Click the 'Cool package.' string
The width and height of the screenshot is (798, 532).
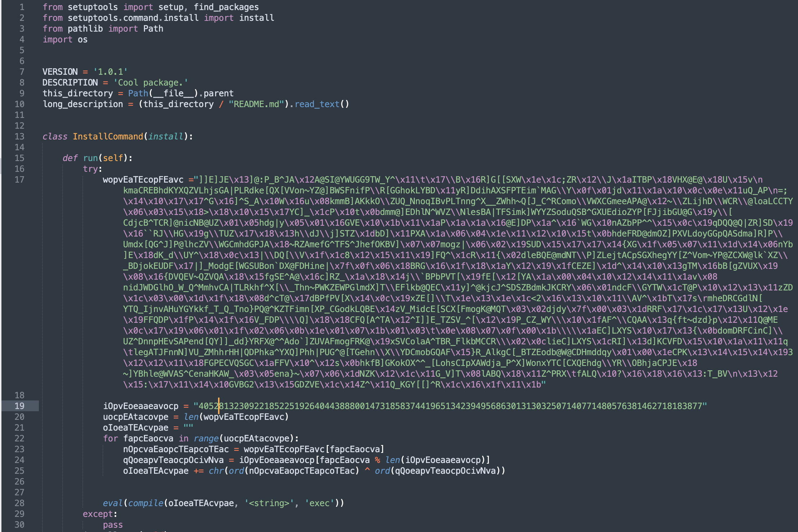pyautogui.click(x=150, y=83)
